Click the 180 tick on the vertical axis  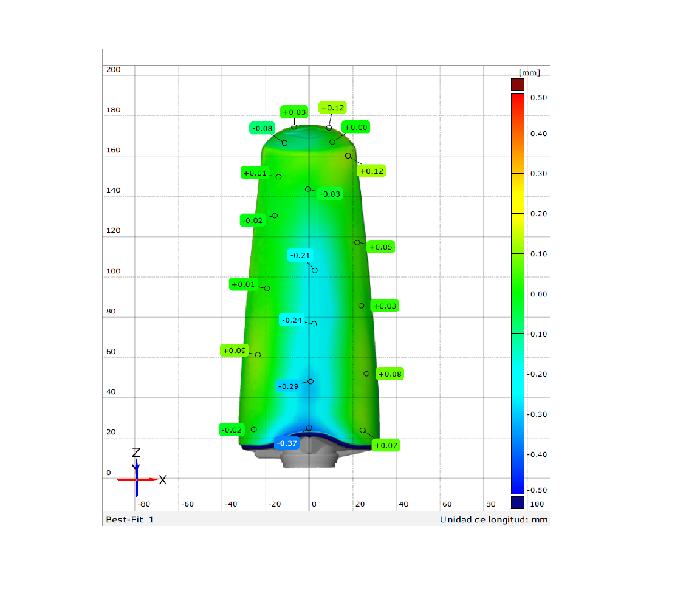tap(114, 110)
